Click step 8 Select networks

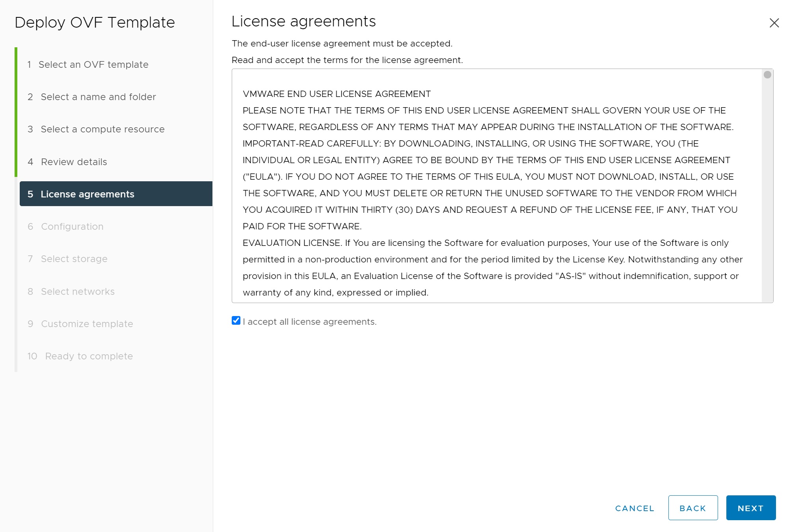tap(78, 292)
